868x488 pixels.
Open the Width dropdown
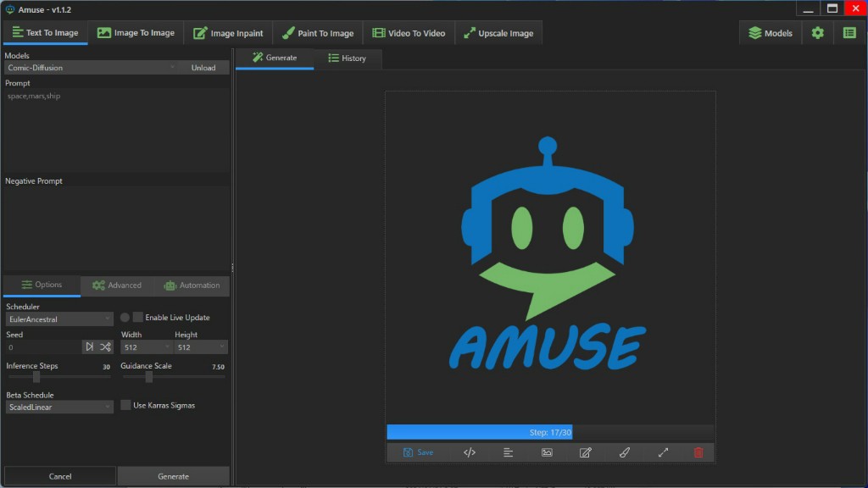click(x=146, y=347)
